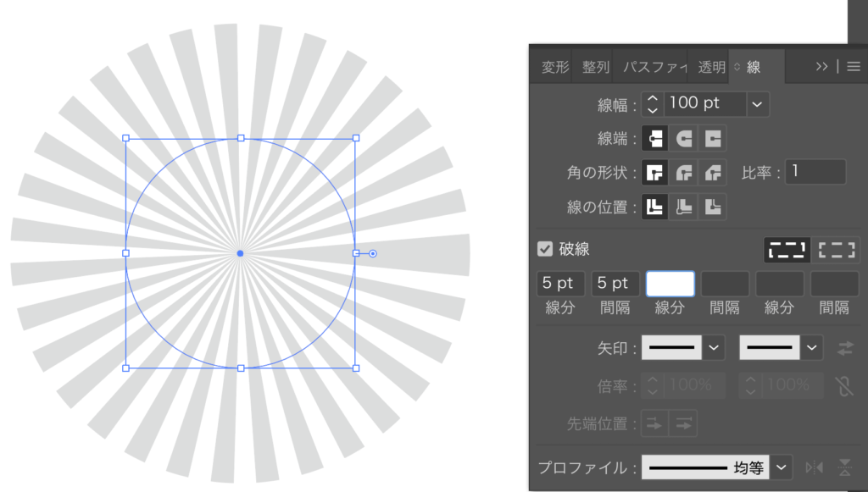Switch to the 整列 tab
Screen dimensions: 868x492
coord(596,67)
